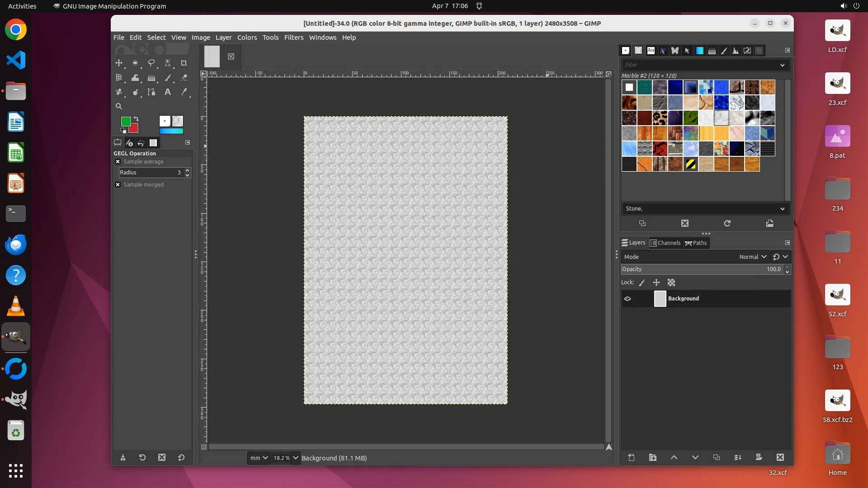This screenshot has width=868, height=488.
Task: Toggle the Sample merged checkbox
Action: tap(118, 185)
